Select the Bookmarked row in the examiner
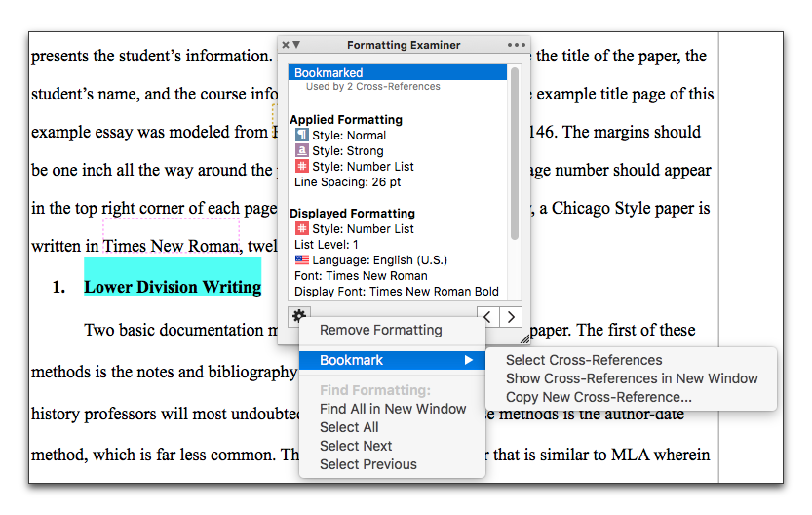The image size is (812, 515). click(x=398, y=72)
